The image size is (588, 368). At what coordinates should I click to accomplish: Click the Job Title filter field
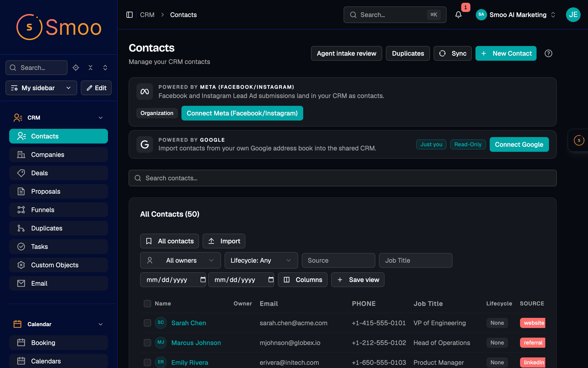coord(416,260)
